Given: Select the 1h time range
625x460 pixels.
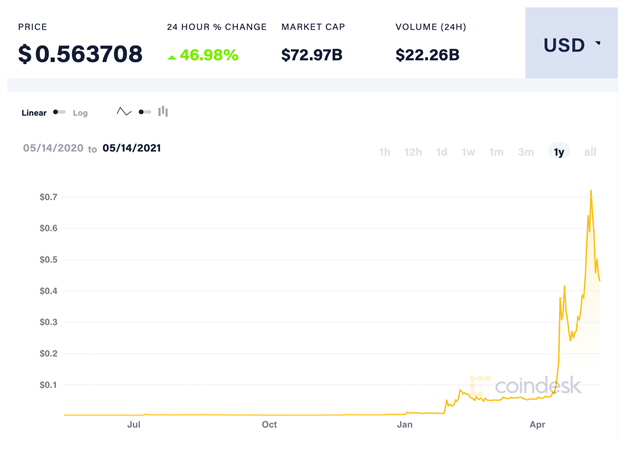Looking at the screenshot, I should click(x=385, y=152).
